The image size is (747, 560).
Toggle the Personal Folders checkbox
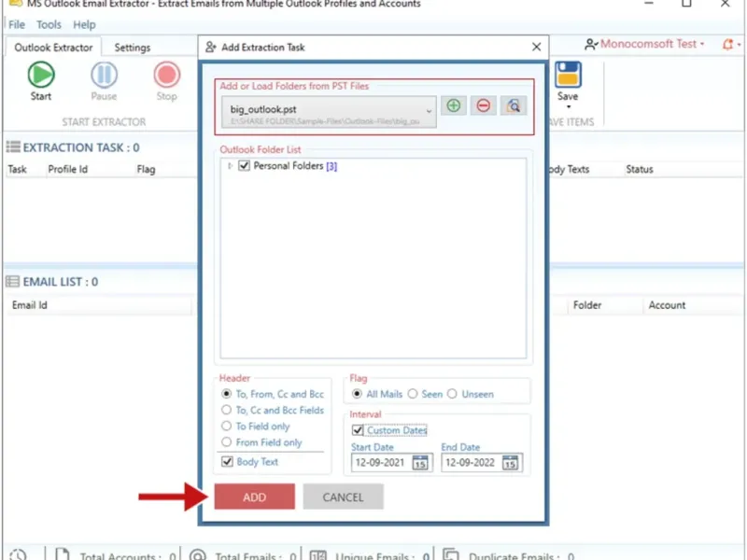[244, 166]
